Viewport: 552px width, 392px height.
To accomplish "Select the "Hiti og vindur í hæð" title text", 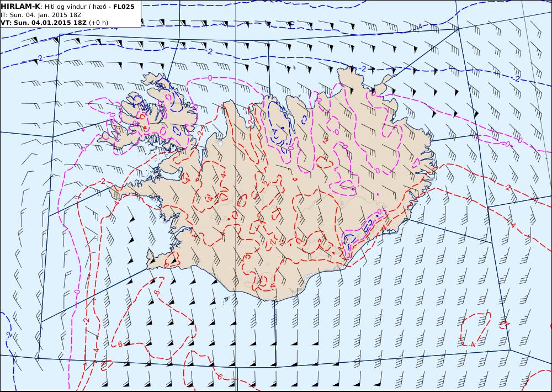I will click(75, 7).
